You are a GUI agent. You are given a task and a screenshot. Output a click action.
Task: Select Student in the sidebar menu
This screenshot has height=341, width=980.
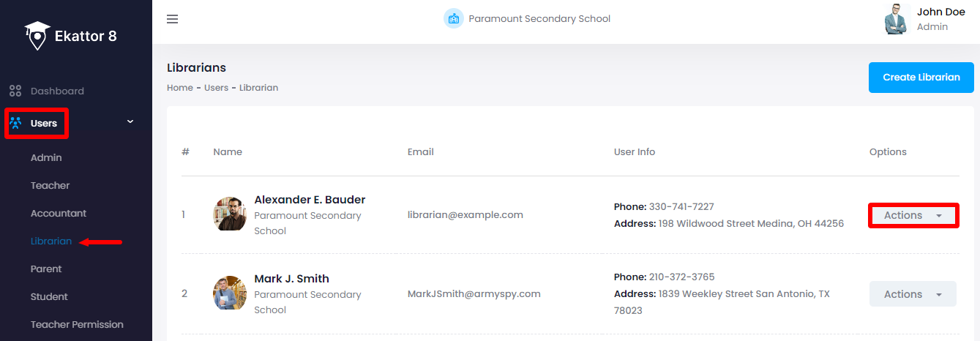49,297
